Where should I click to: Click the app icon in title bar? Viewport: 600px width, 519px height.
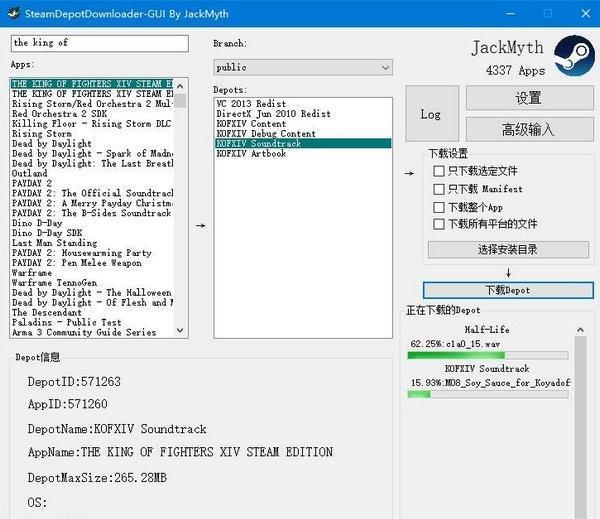(13, 13)
